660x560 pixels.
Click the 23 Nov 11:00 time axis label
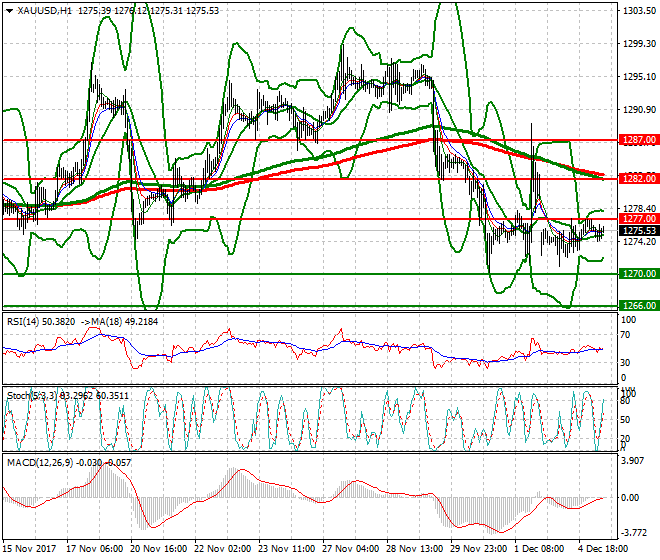click(x=287, y=549)
